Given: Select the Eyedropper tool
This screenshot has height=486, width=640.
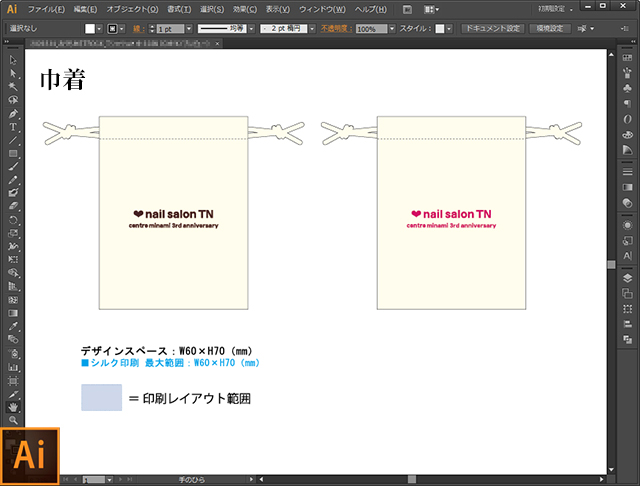Looking at the screenshot, I should 13,326.
